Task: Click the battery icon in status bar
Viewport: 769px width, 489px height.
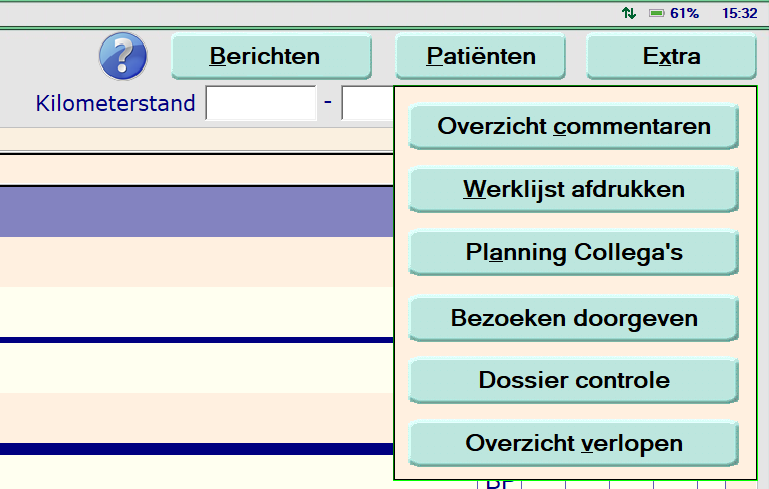Action: (x=657, y=14)
